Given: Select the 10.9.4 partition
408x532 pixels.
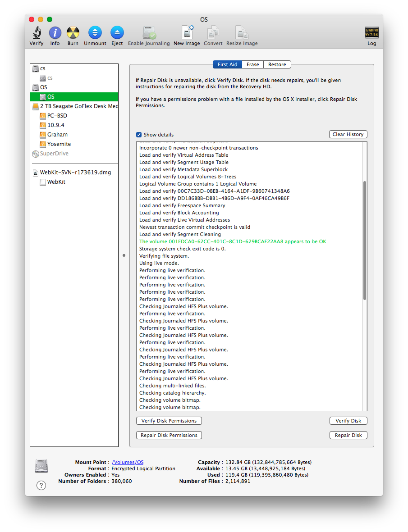Looking at the screenshot, I should [74, 125].
